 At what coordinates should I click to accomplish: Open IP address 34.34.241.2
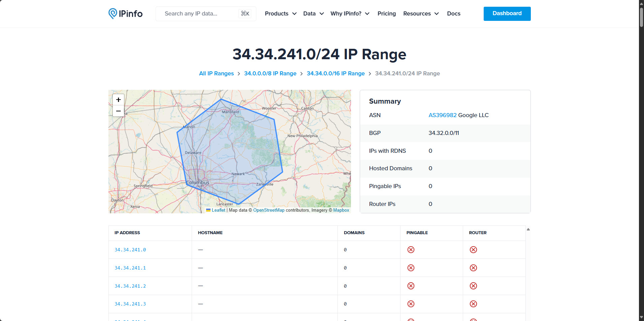(130, 286)
